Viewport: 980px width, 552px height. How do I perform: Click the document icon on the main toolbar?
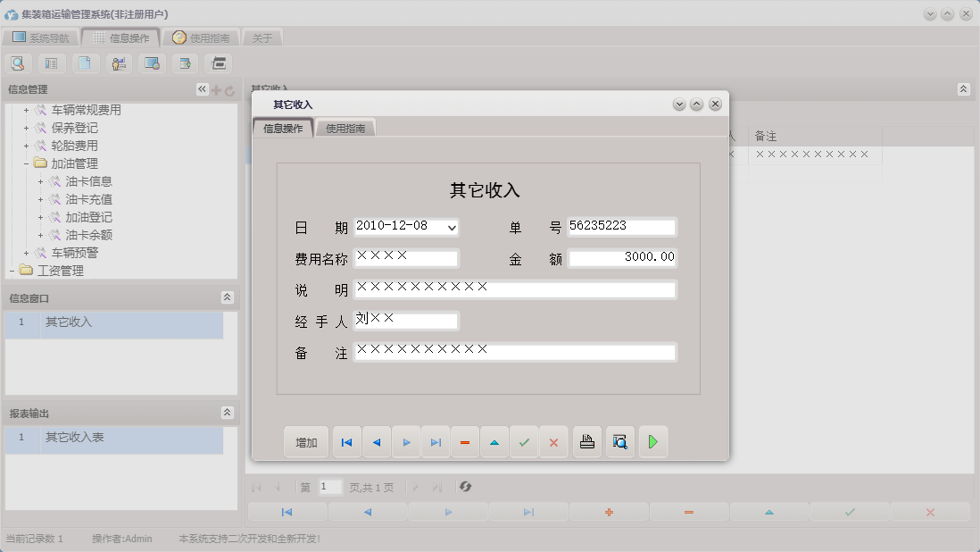(85, 63)
